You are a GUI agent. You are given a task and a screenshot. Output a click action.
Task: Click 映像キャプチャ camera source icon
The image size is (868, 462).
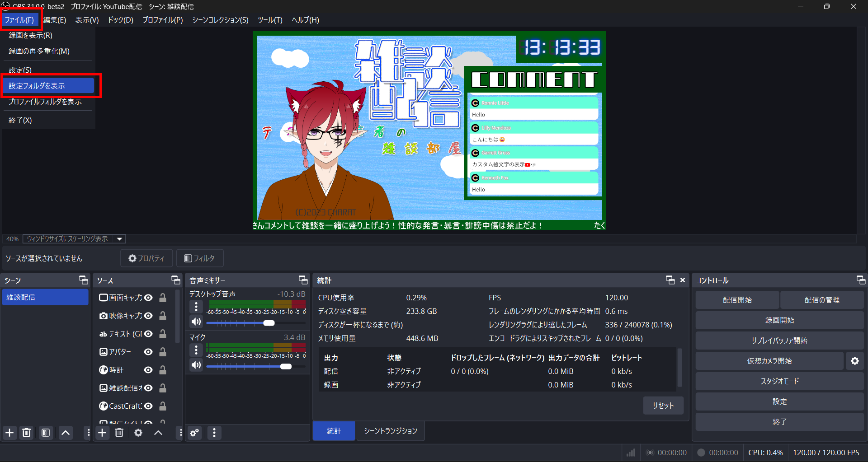tap(104, 316)
